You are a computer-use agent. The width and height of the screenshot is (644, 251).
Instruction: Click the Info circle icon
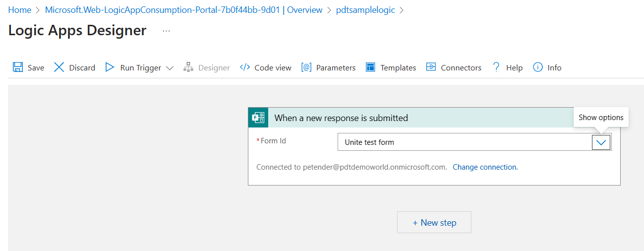537,67
